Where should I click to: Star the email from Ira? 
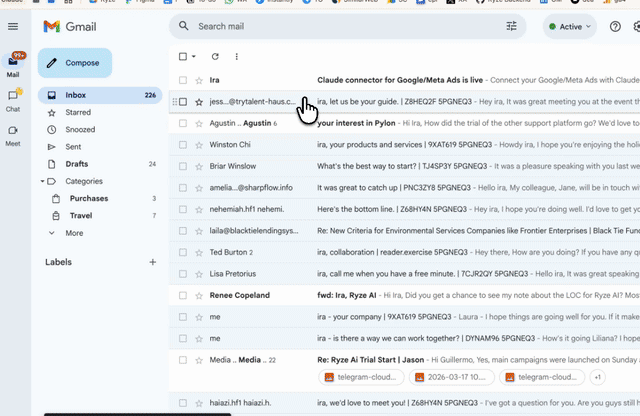pyautogui.click(x=199, y=80)
